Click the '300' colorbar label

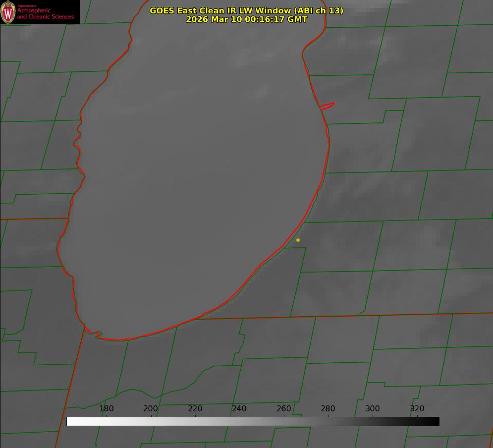point(373,408)
